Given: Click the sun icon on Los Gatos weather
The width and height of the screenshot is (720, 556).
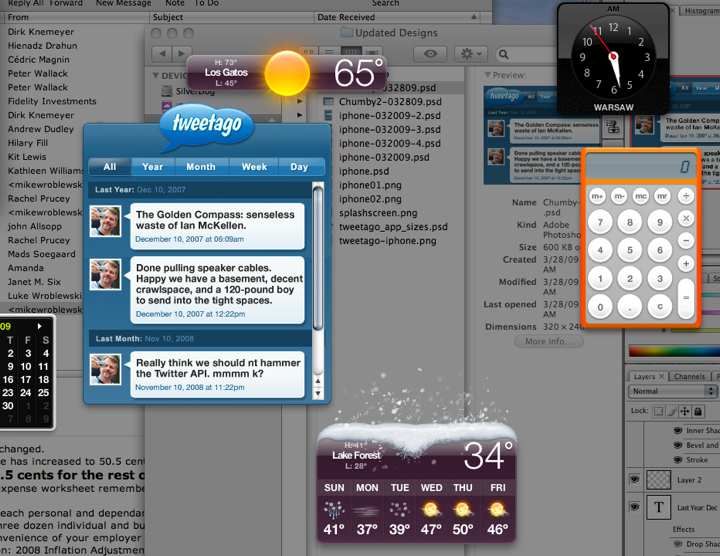Looking at the screenshot, I should [x=287, y=73].
